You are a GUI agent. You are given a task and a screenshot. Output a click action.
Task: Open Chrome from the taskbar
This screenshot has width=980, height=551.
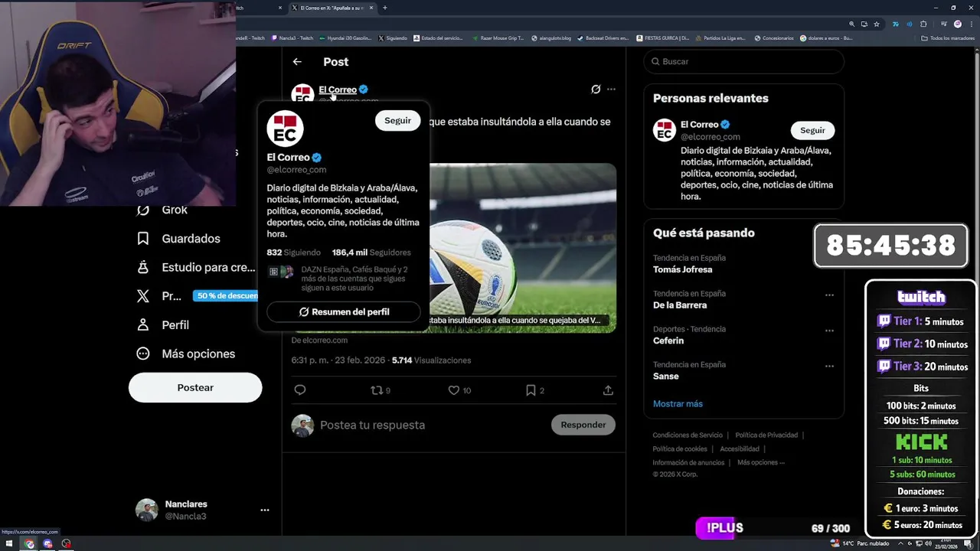[x=29, y=544]
